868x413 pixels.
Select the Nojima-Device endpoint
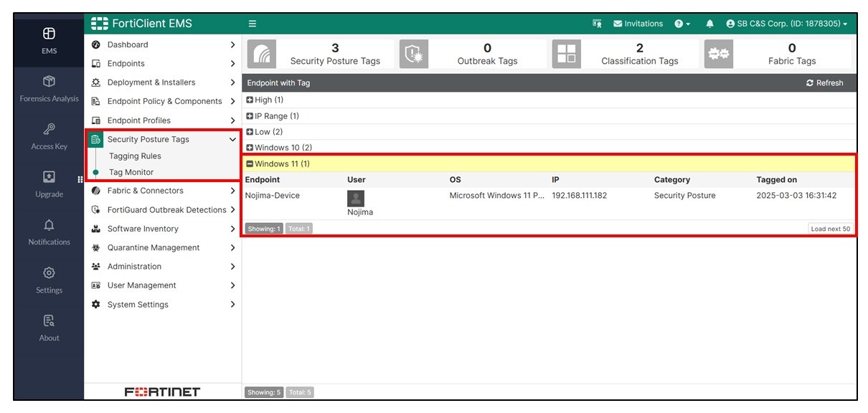click(x=273, y=196)
